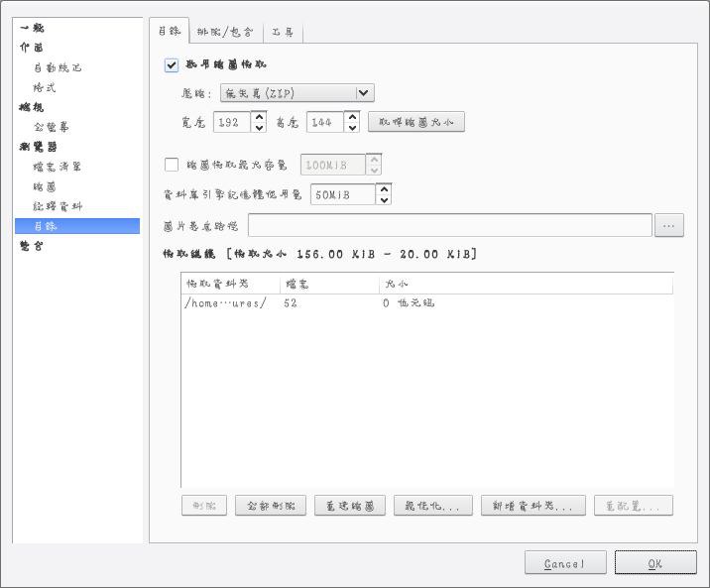
Task: Click the '...' browse button beside path field
Action: [x=669, y=226]
